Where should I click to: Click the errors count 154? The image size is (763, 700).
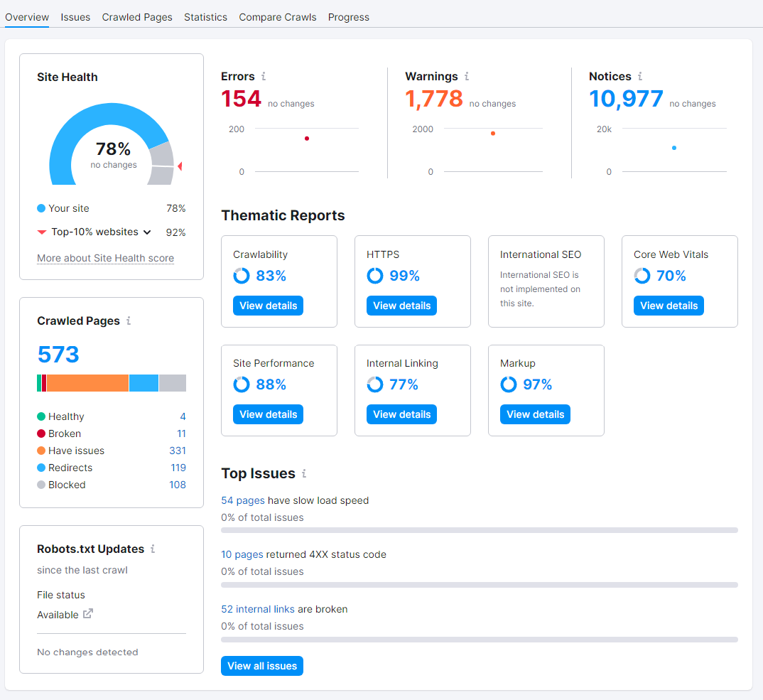click(241, 99)
